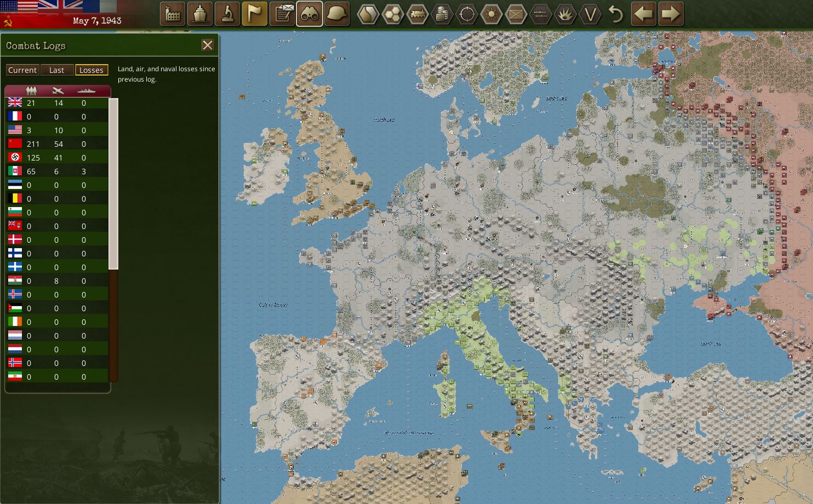This screenshot has height=504, width=813.
Task: Toggle the railway locomotive map filter
Action: (417, 14)
